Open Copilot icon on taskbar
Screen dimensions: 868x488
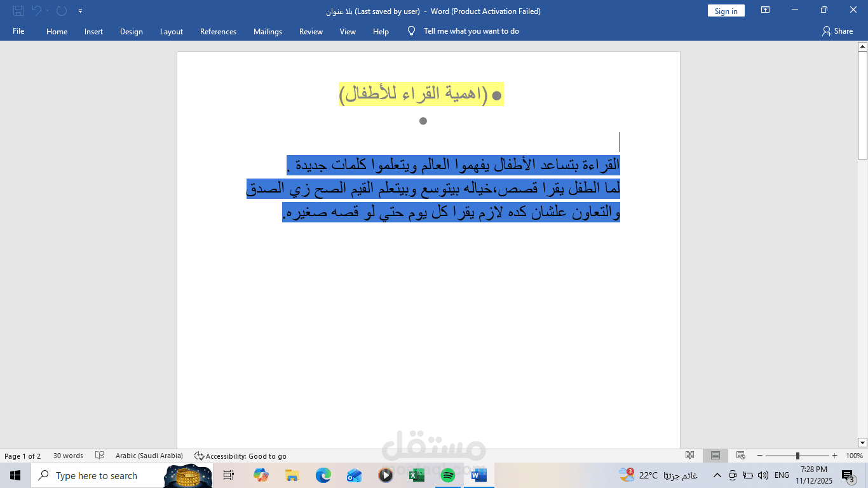(x=261, y=475)
